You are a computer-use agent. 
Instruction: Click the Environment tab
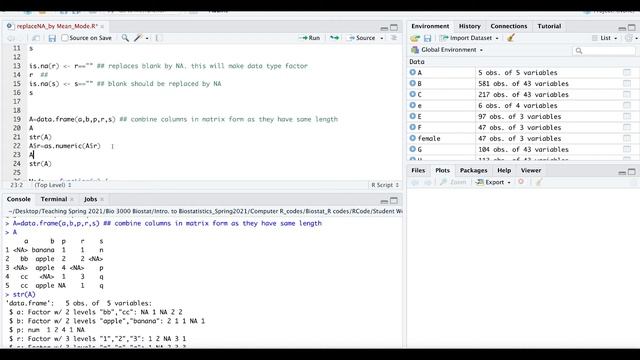430,26
